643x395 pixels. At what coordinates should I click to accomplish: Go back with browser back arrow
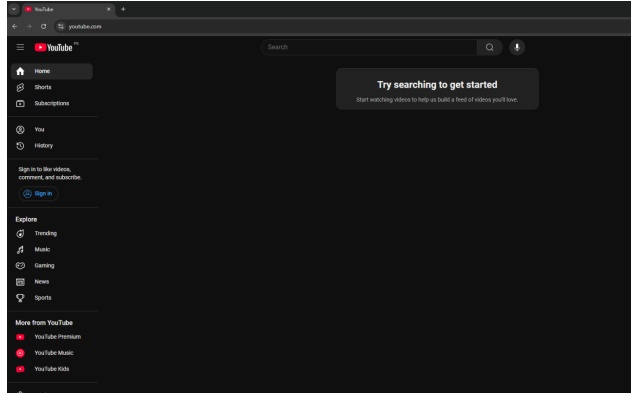[15, 26]
